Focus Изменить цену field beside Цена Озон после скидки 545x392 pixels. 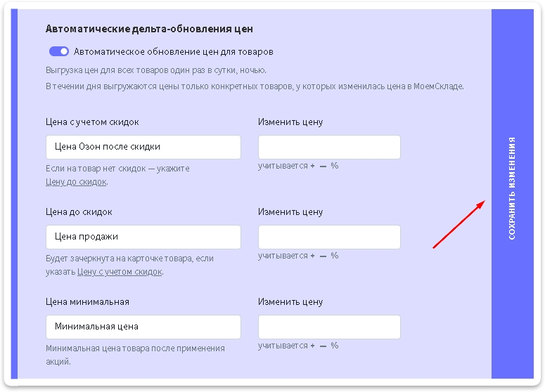point(329,147)
